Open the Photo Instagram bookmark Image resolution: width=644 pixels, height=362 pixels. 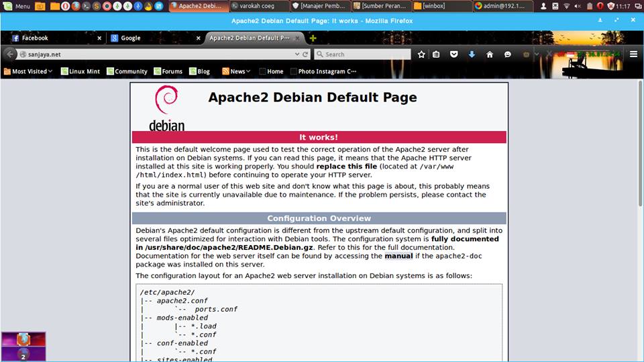[323, 71]
